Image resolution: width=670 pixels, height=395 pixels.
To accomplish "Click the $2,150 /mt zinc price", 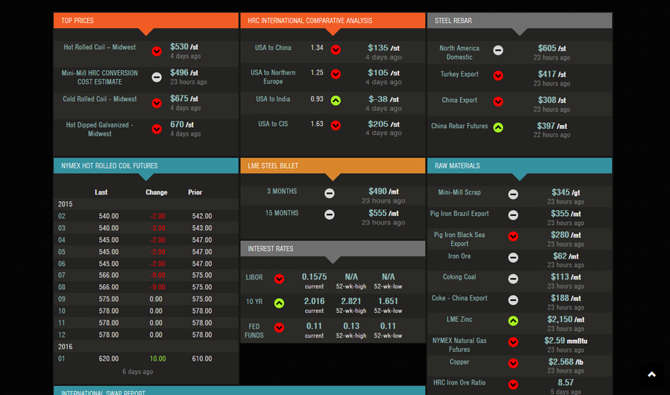I will pyautogui.click(x=566, y=319).
